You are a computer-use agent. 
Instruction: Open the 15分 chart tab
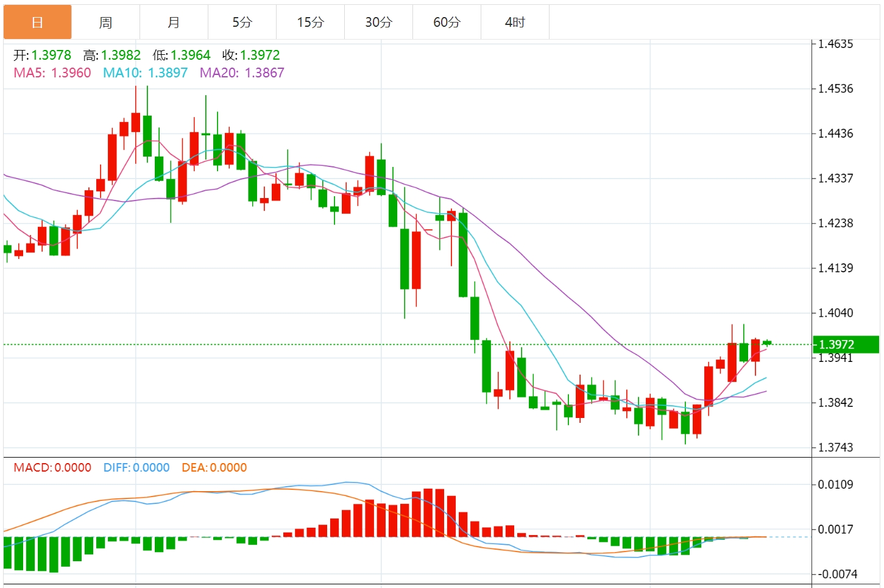click(x=311, y=23)
